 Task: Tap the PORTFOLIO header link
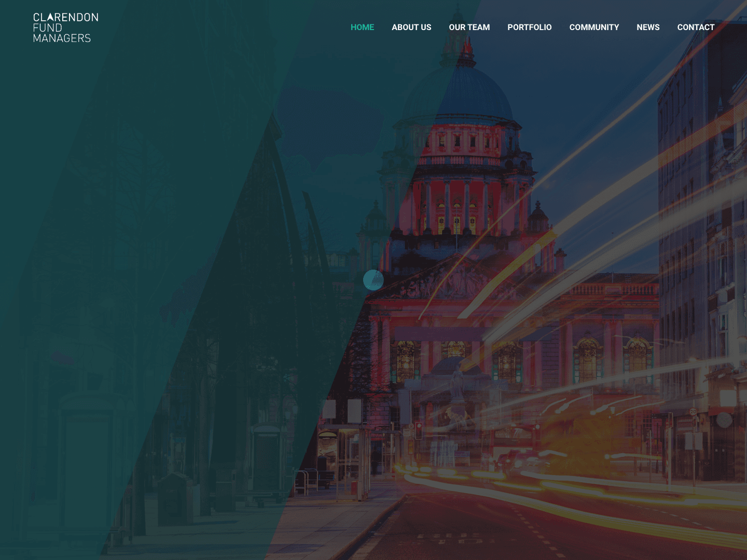529,27
